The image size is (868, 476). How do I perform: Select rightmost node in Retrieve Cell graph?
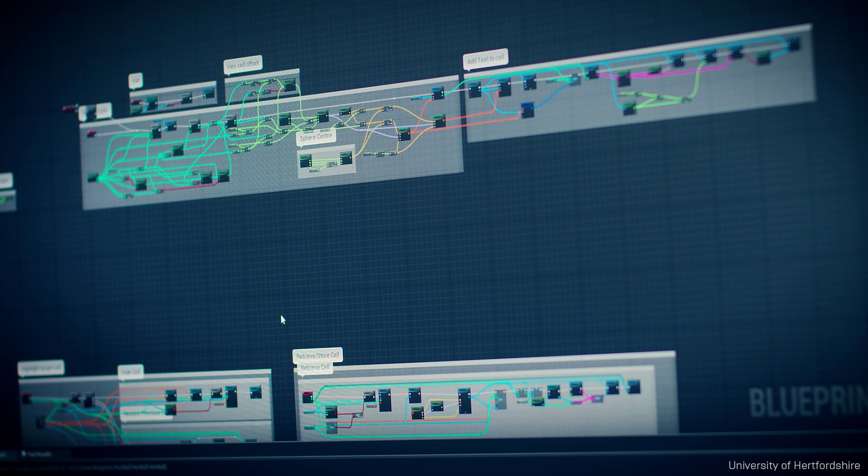click(x=633, y=387)
